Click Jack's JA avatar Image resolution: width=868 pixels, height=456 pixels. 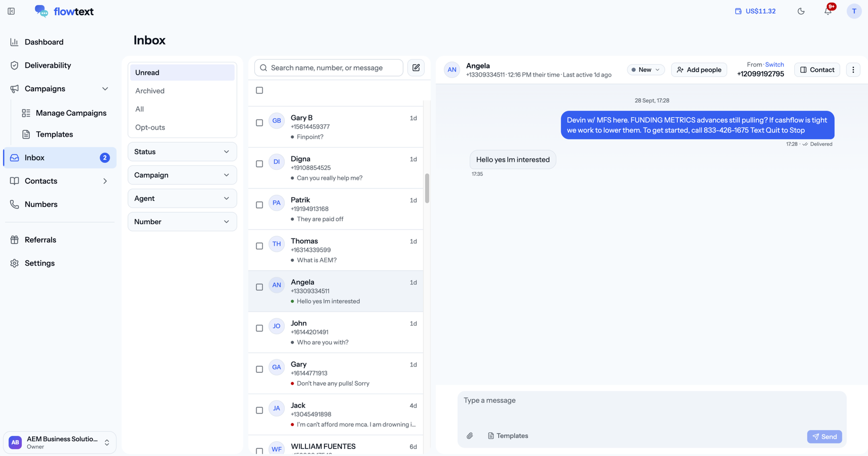277,408
